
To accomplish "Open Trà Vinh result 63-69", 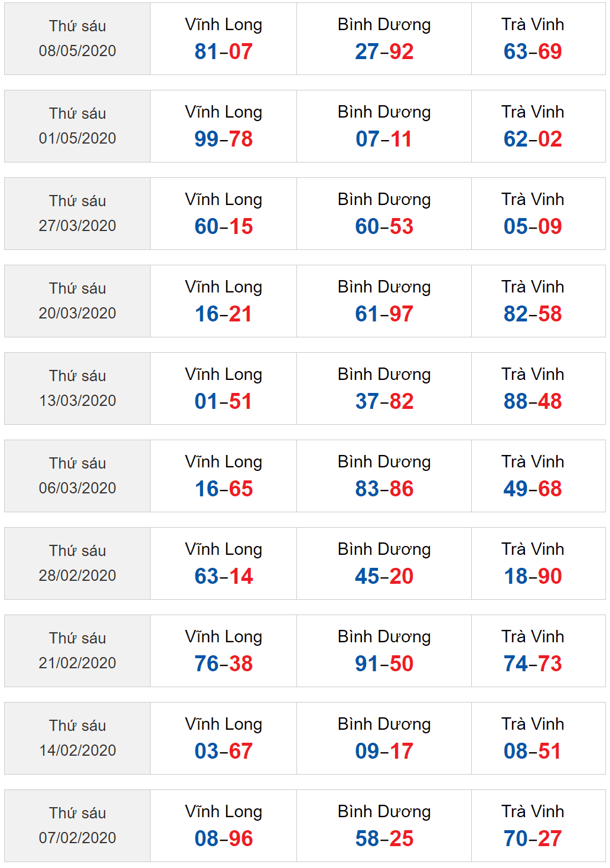I will 533,51.
